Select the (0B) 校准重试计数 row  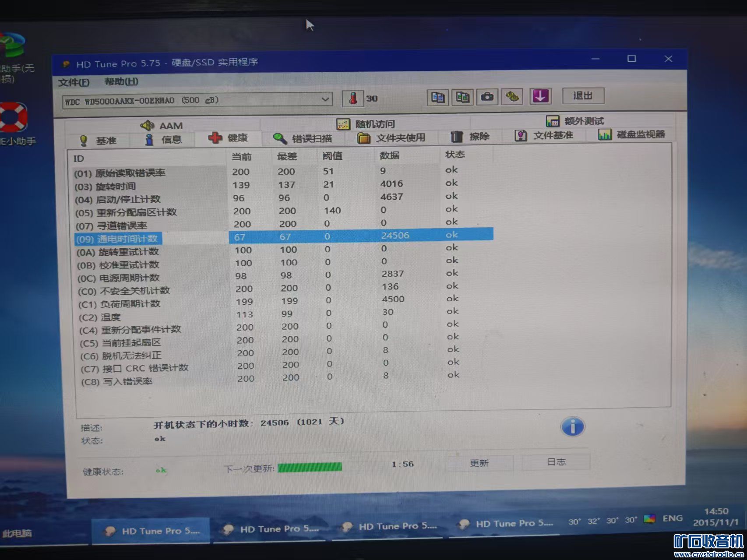coord(285,263)
